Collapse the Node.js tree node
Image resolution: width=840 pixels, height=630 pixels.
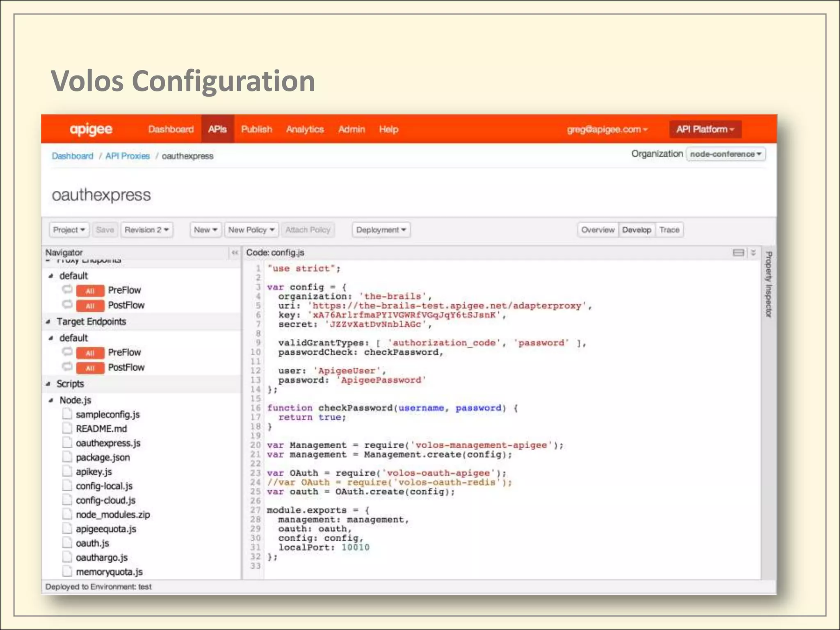51,400
